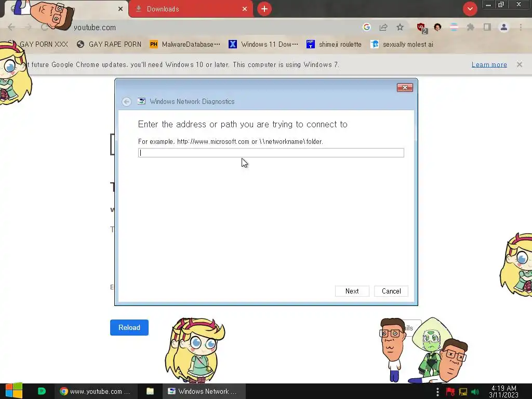Toggle the Chrome side panel

pos(487,27)
